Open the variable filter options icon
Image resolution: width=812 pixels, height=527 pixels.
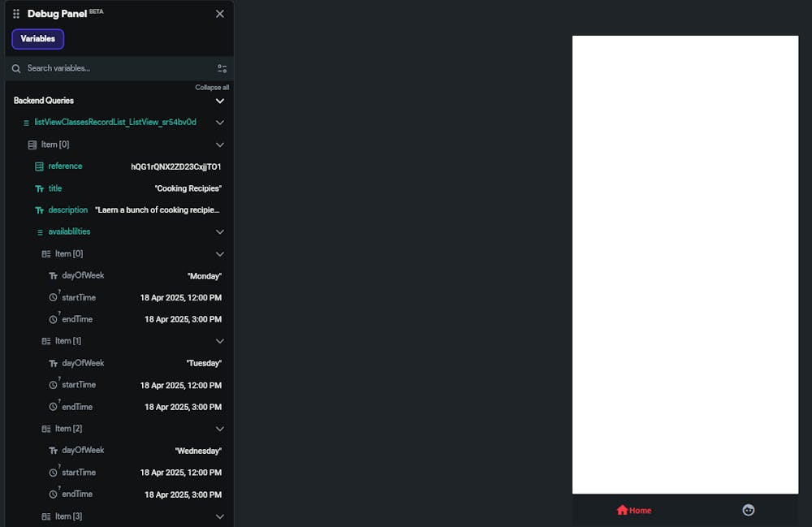coord(222,68)
